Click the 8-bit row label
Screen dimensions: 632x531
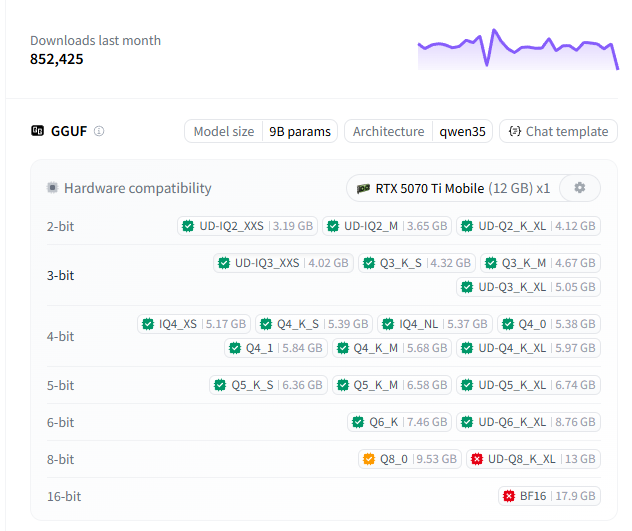coord(60,459)
